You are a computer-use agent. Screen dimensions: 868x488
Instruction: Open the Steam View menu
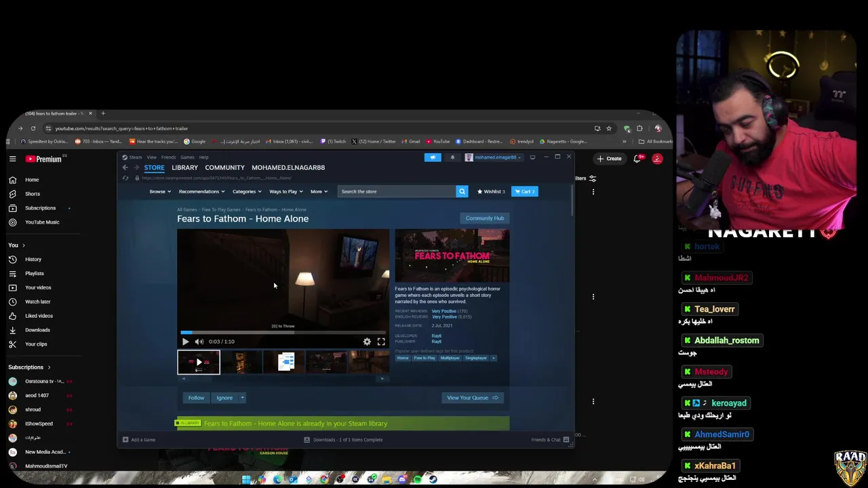click(151, 157)
